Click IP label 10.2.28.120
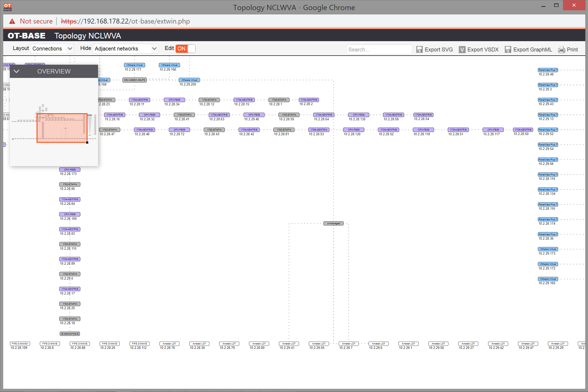 352,134
